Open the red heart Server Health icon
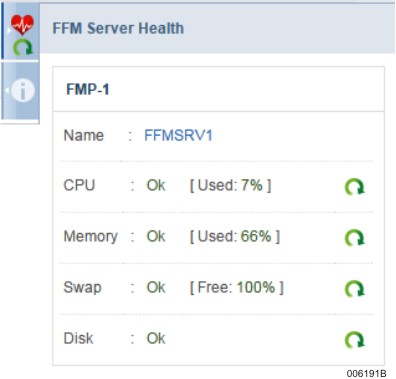 [22, 25]
